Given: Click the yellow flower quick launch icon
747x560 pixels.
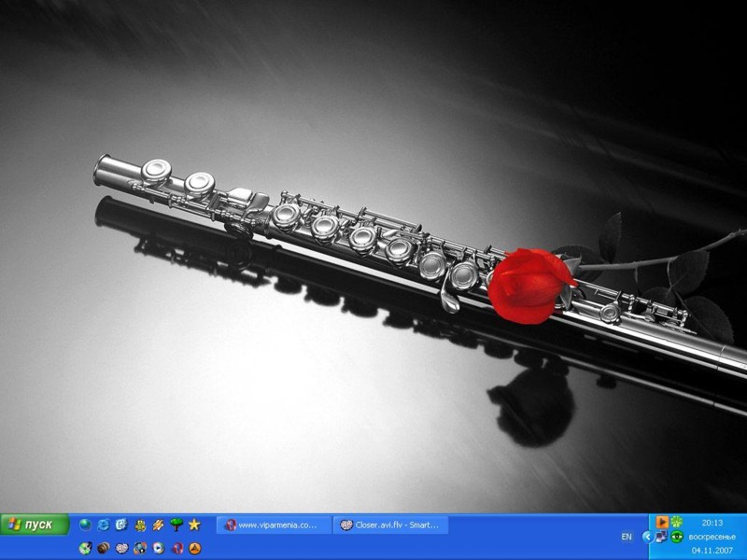Looking at the screenshot, I should pyautogui.click(x=140, y=525).
